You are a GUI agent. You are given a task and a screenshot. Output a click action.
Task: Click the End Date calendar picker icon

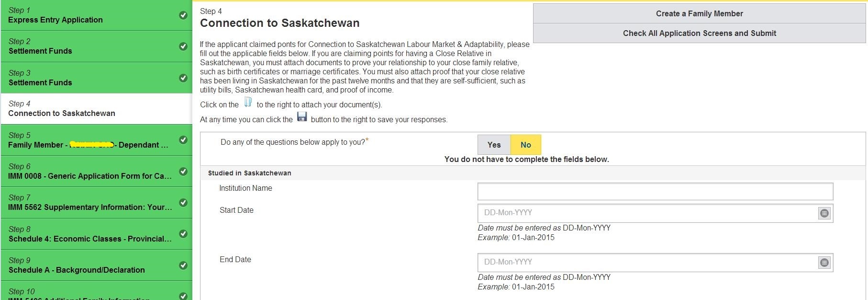(824, 263)
